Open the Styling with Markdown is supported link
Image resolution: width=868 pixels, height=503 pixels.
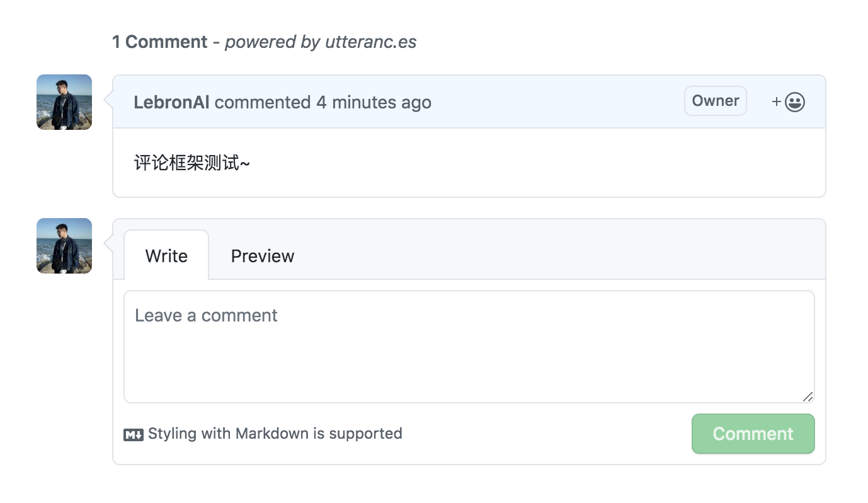coord(275,434)
